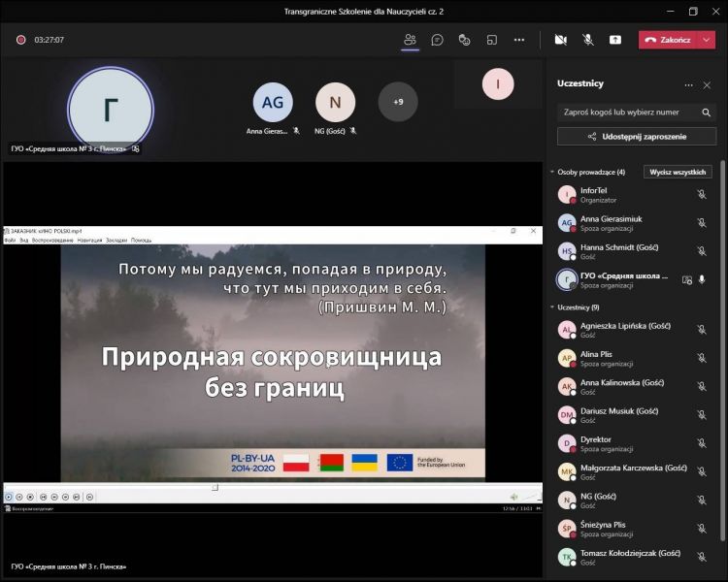Click the Share content tray icon

(x=614, y=40)
